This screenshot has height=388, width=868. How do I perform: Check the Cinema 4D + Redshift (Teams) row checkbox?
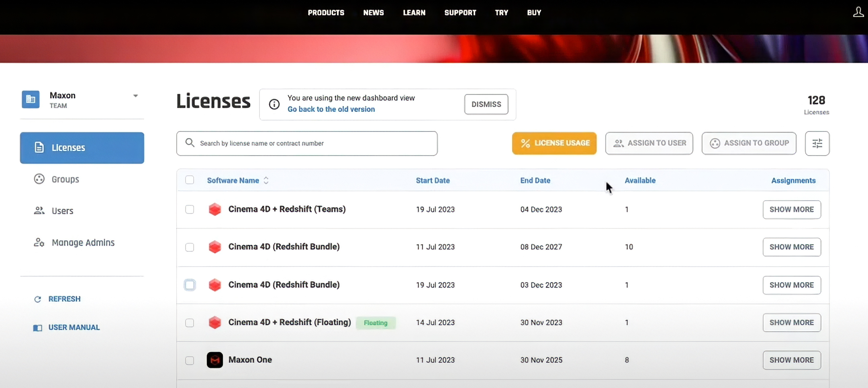190,209
